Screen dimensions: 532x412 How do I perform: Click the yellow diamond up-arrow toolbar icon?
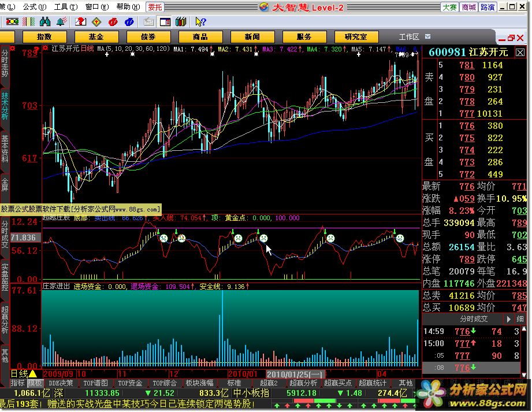(x=96, y=21)
